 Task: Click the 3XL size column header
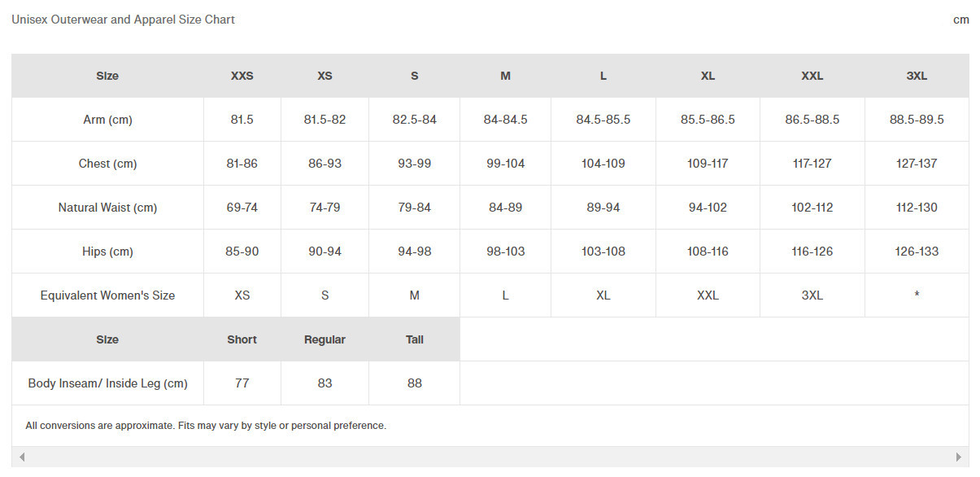pyautogui.click(x=917, y=76)
